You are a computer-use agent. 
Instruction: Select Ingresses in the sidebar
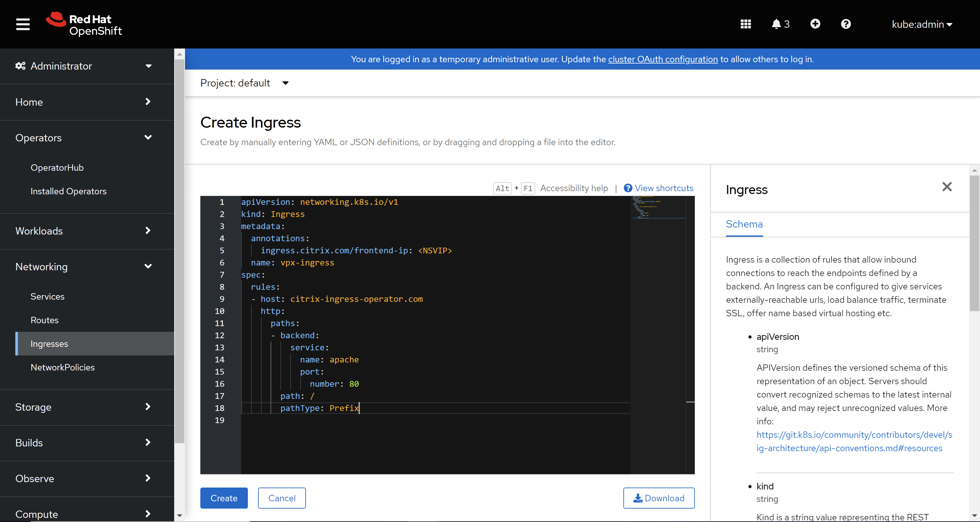tap(95, 344)
